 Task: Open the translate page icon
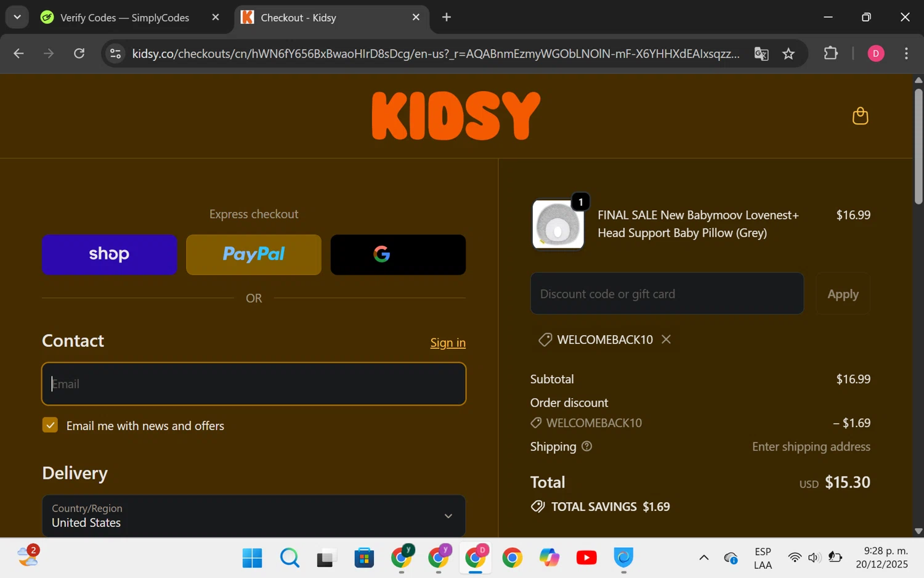tap(761, 54)
